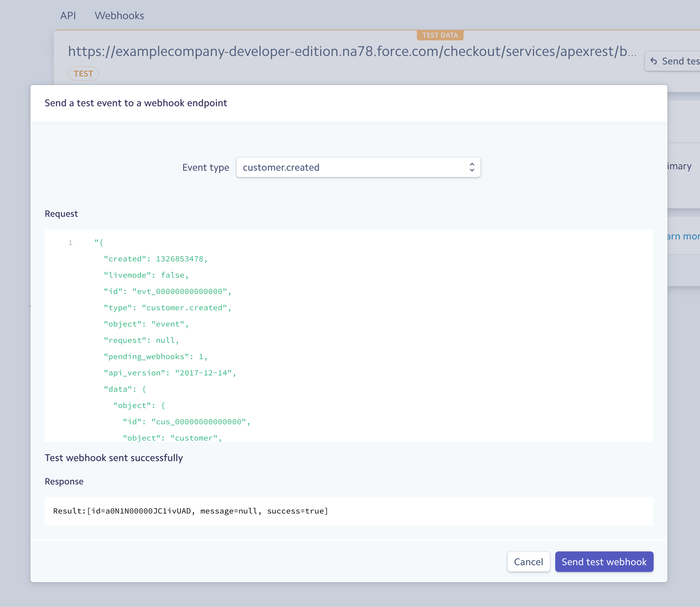Click the '"pending_webhooks": 1,' line
700x607 pixels.
[156, 357]
